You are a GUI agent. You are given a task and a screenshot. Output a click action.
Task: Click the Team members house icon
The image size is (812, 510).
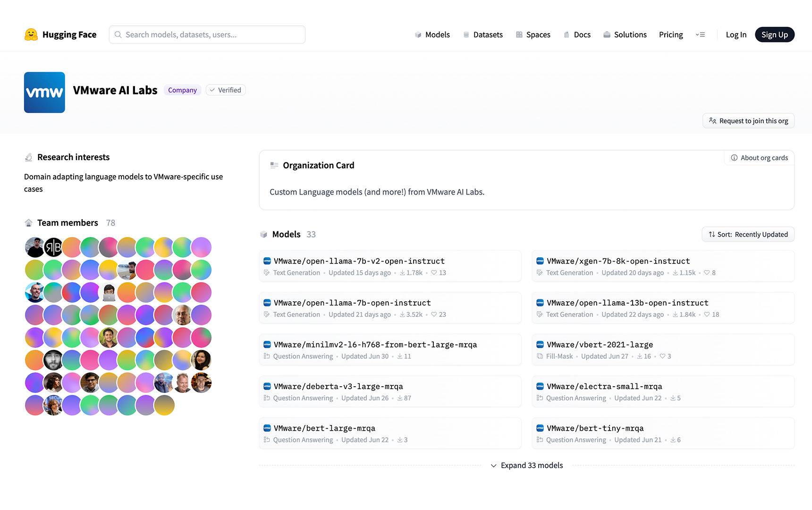pyautogui.click(x=29, y=223)
